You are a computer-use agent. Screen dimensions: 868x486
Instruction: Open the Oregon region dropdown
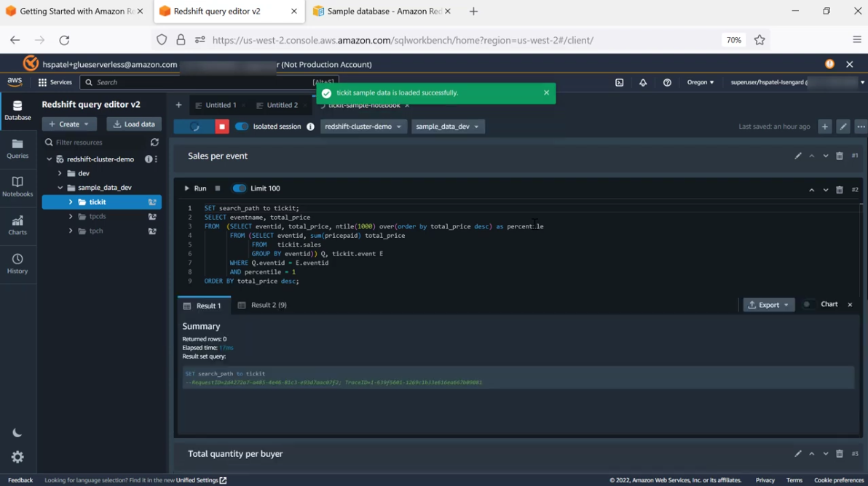[x=701, y=82]
